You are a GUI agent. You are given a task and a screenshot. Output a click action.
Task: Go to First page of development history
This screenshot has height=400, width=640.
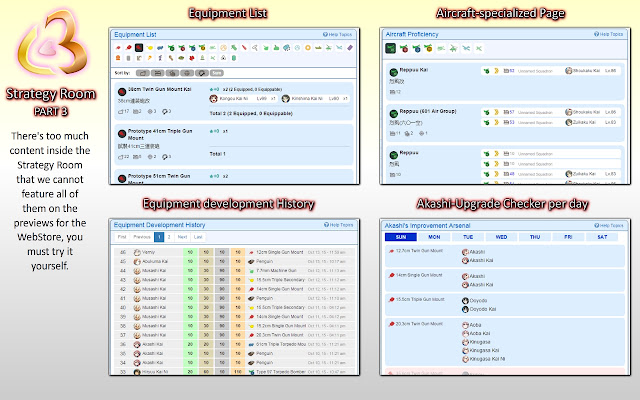click(x=122, y=237)
